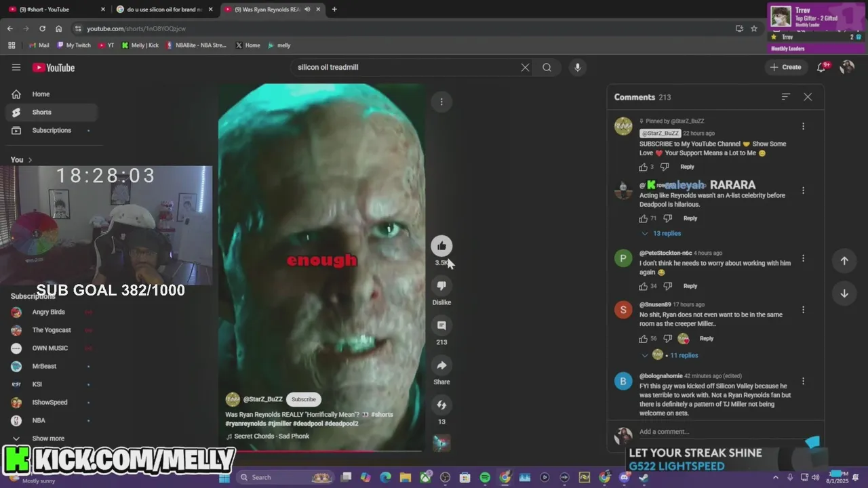Go to the YouTube home logo
Viewport: 868px width, 488px height.
click(54, 68)
